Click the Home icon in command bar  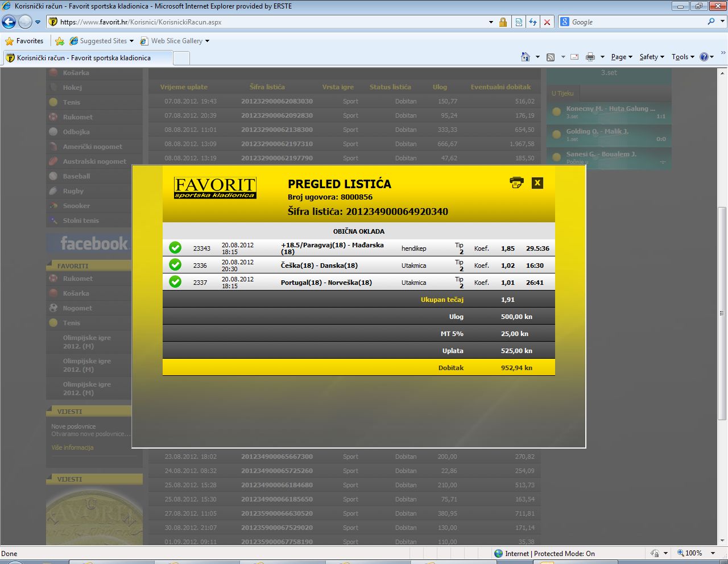(526, 57)
